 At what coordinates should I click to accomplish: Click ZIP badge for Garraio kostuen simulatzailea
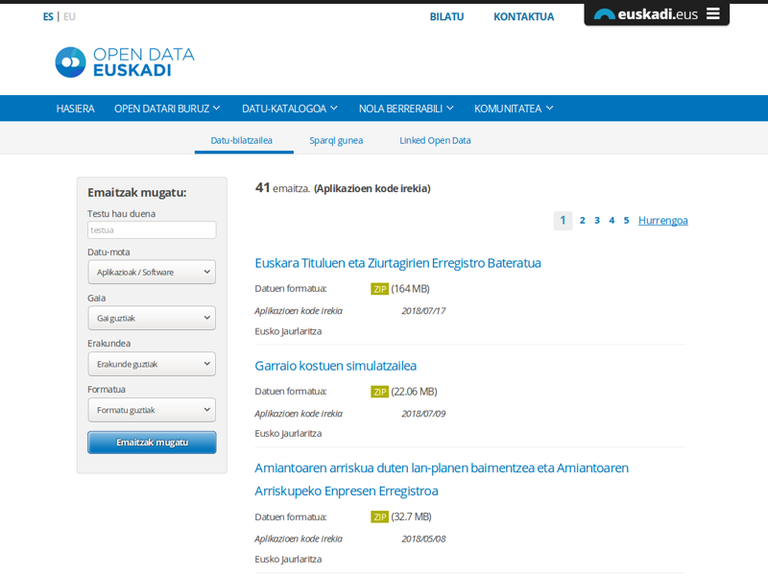(380, 392)
